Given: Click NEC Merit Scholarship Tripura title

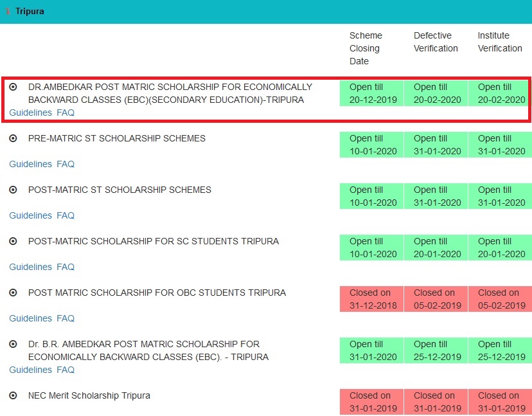Looking at the screenshot, I should [89, 395].
